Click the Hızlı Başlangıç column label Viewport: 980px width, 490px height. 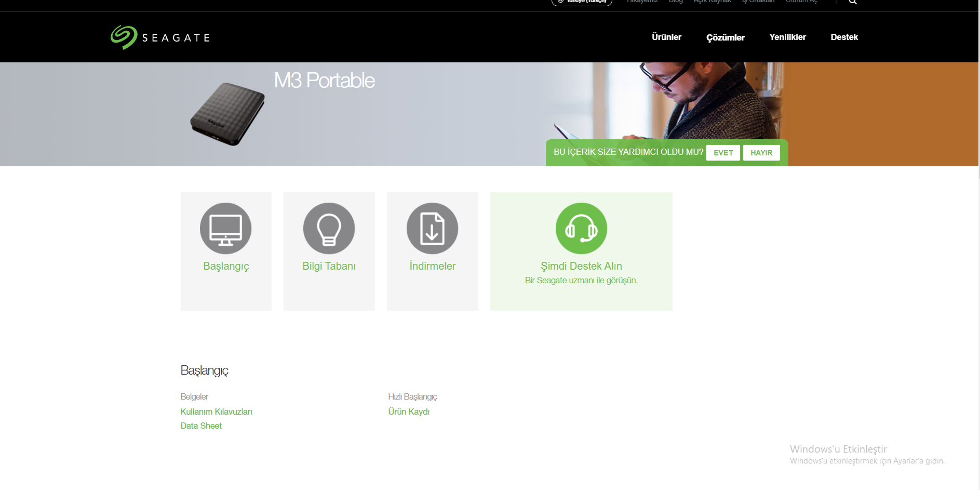click(413, 396)
